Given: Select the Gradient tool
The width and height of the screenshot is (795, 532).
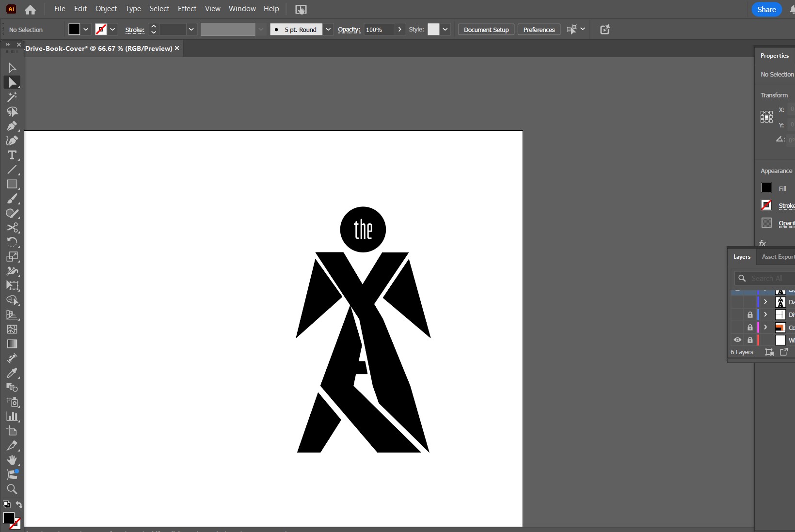Looking at the screenshot, I should pos(12,344).
